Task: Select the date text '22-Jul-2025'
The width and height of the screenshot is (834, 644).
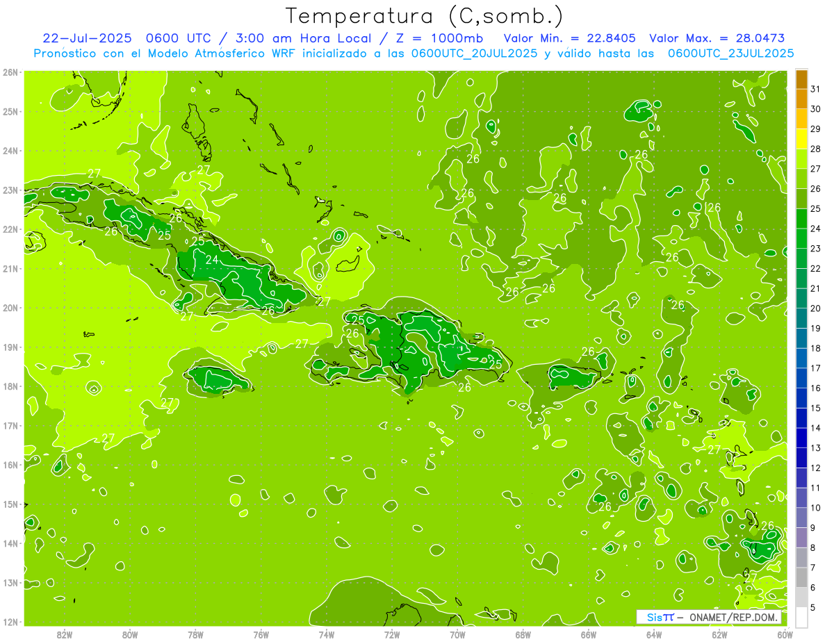Action: tap(87, 38)
